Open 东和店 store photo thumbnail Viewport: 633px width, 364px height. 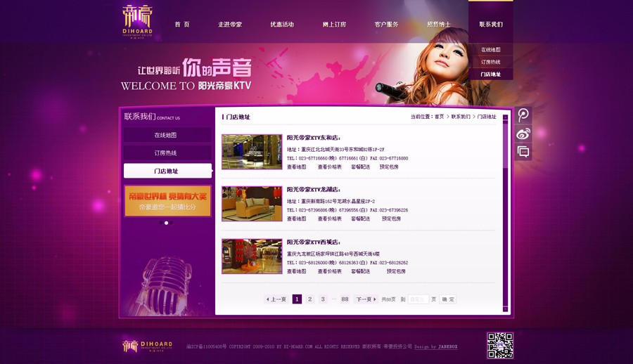[x=252, y=152]
